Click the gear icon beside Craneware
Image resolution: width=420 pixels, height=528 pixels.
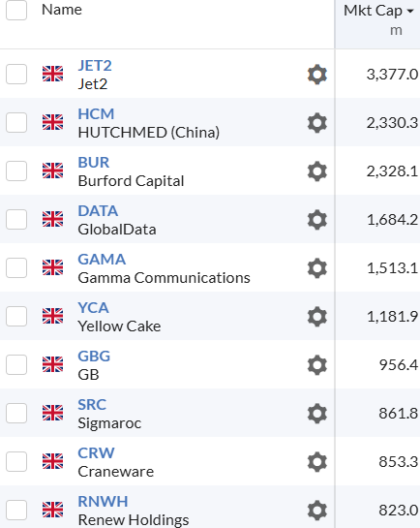[317, 462]
